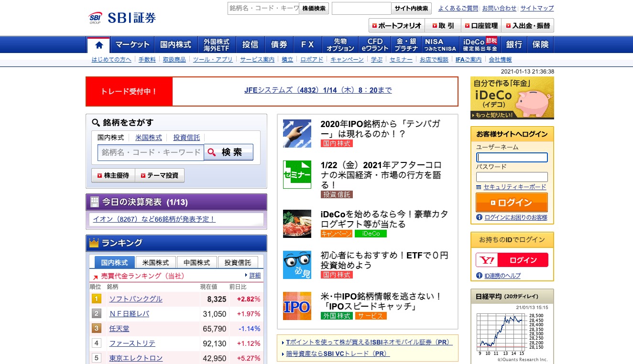Viewport: 633px width, 364px height.
Task: Open 任天堂 stock link
Action: tap(119, 329)
